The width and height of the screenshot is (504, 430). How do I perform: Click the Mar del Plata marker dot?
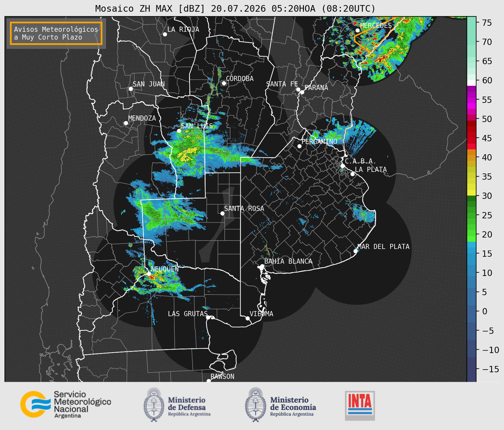(x=356, y=251)
